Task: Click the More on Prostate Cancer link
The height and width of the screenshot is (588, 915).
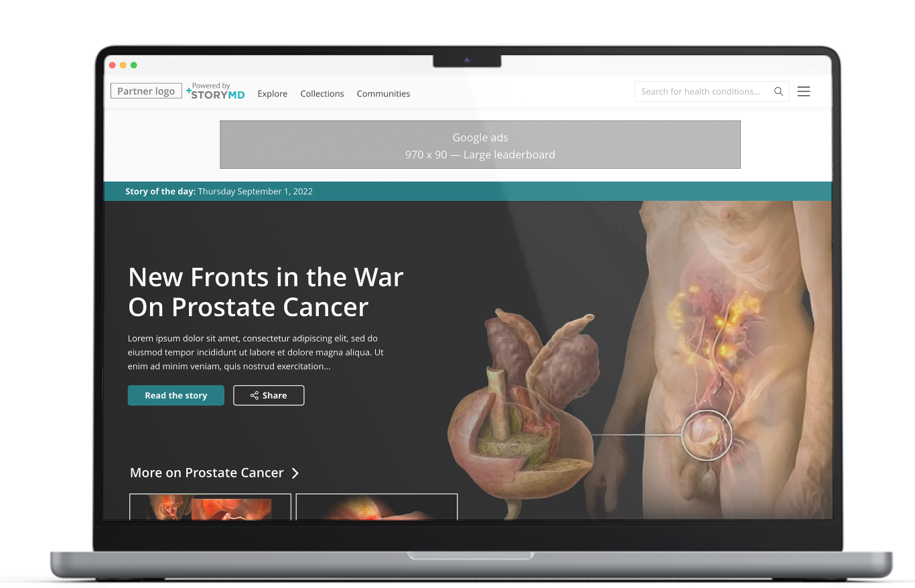Action: click(x=206, y=473)
